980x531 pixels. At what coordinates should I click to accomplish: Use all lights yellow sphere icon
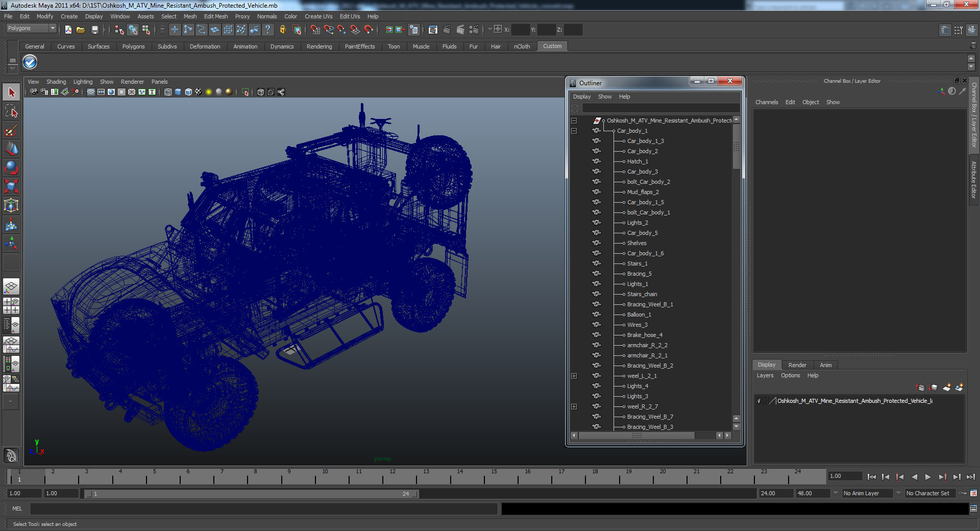[x=208, y=92]
